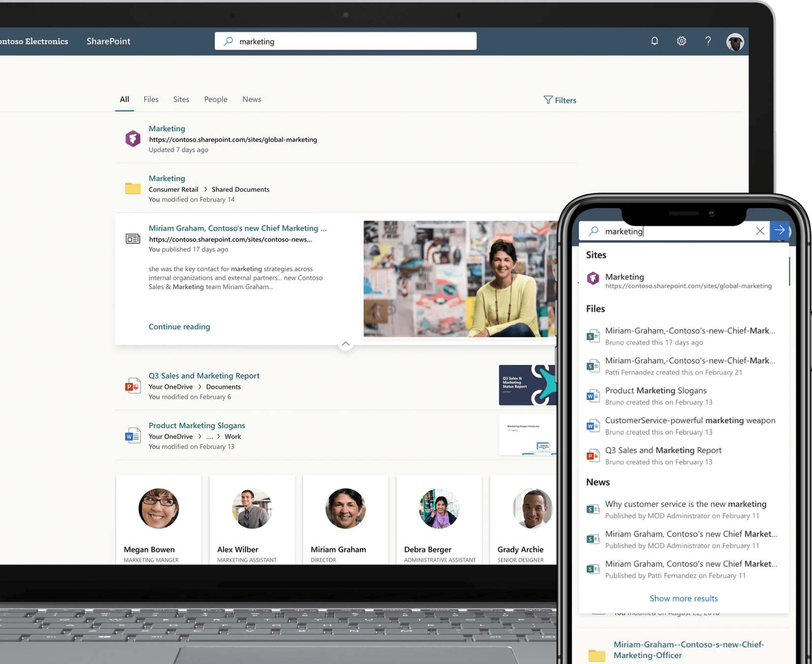Click the Word icon for Product Marketing Slogans
812x664 pixels.
(x=133, y=436)
